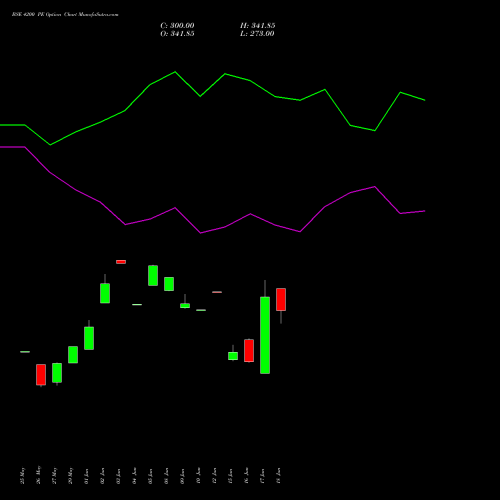
Task: Click the tallest green candlestick
Action: click(x=265, y=335)
